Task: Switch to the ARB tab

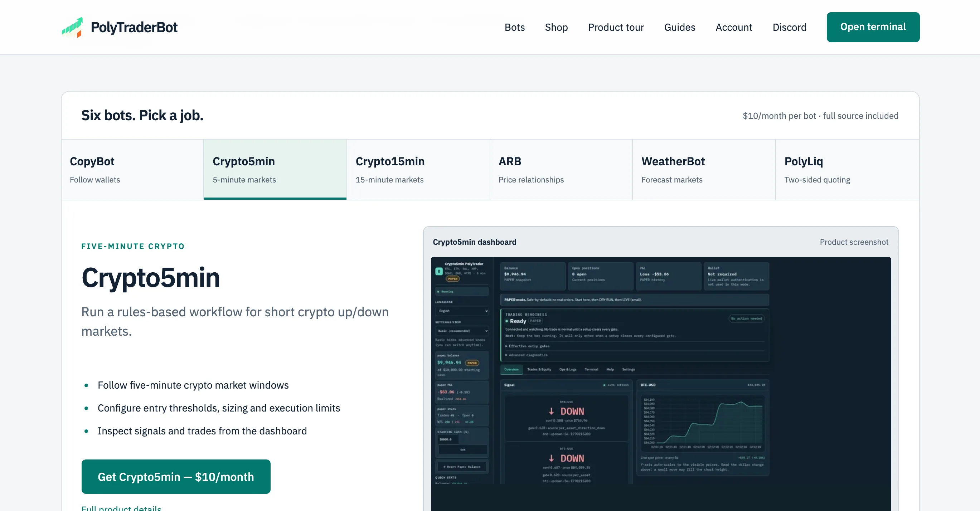Action: [561, 170]
